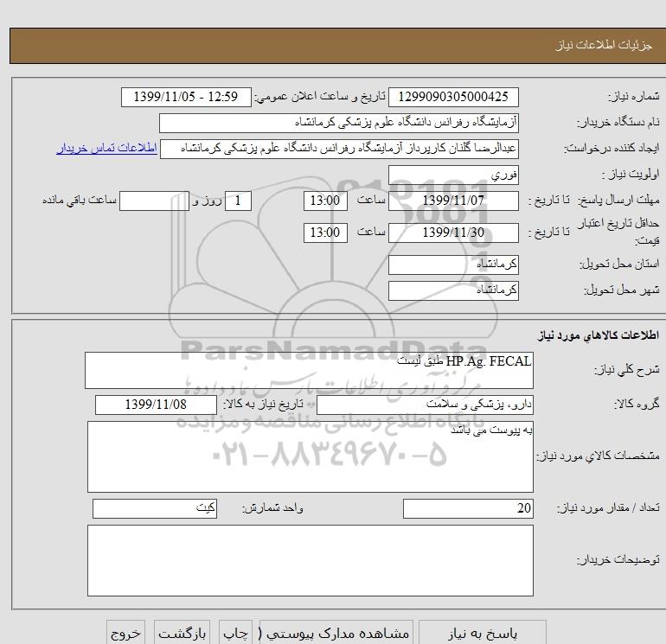Click unit of measure field 'کیت'

(155, 508)
